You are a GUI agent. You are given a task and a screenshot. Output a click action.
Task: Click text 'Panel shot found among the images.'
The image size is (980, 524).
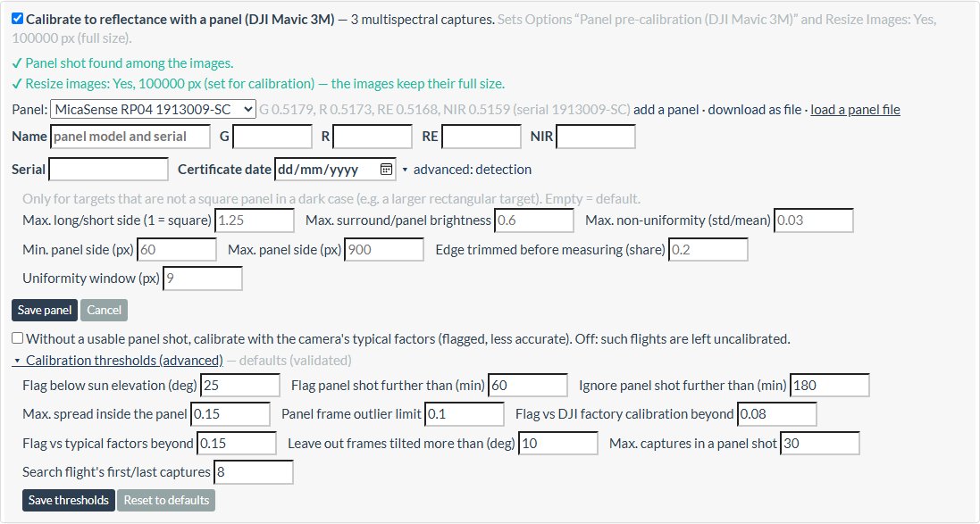point(130,63)
